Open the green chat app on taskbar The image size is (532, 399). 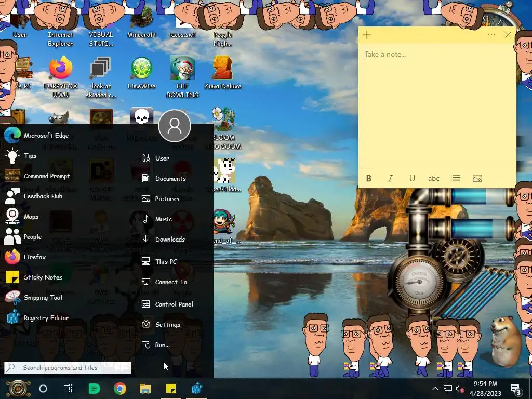tap(95, 389)
